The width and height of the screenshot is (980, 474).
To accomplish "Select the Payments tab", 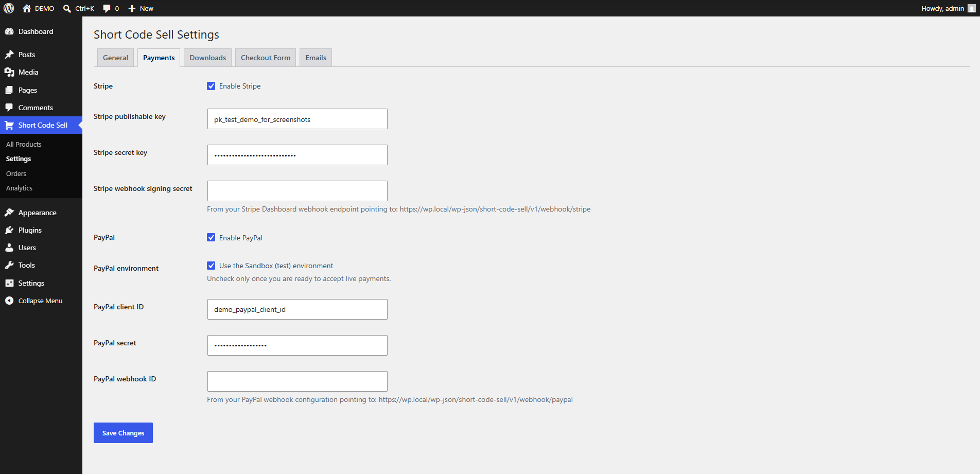I will pos(159,58).
